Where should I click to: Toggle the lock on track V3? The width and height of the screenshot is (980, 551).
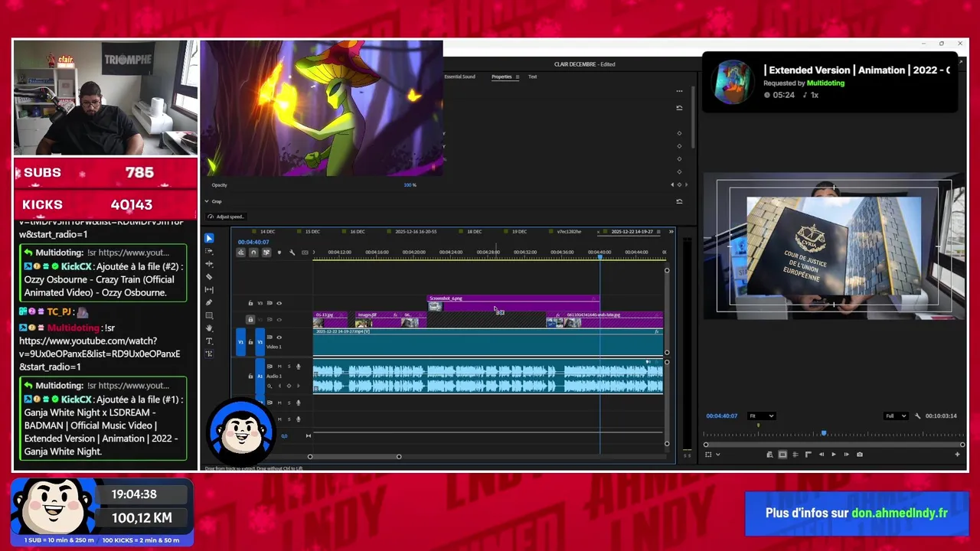[250, 303]
